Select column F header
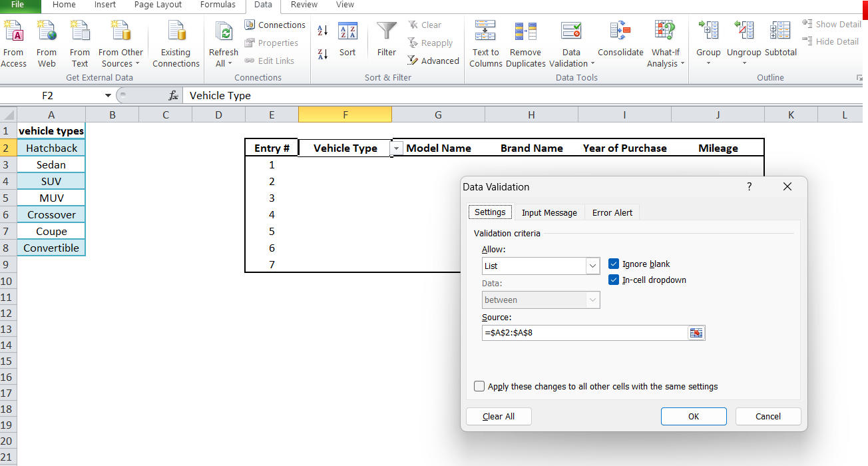Screen dimensions: 868x466 pyautogui.click(x=345, y=115)
